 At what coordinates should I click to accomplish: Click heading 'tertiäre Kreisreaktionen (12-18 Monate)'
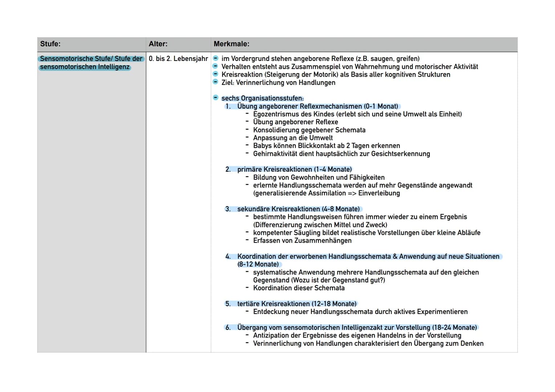coord(297,304)
